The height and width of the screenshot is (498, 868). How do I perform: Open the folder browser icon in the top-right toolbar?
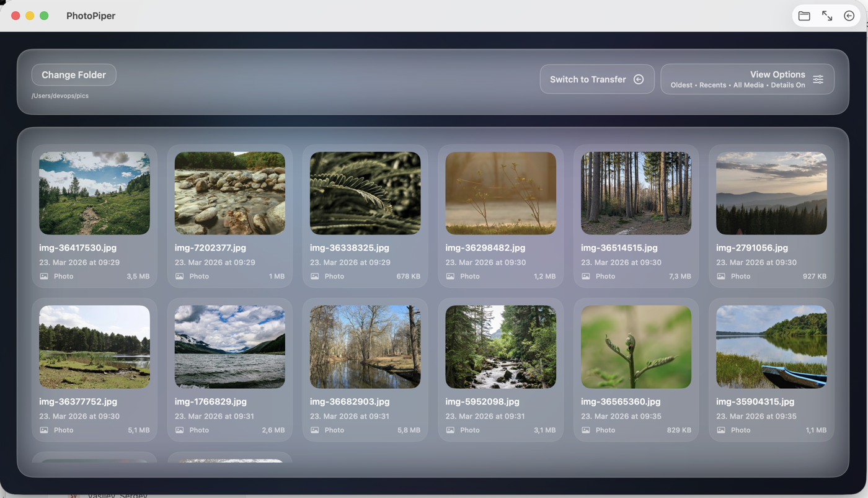pyautogui.click(x=804, y=16)
